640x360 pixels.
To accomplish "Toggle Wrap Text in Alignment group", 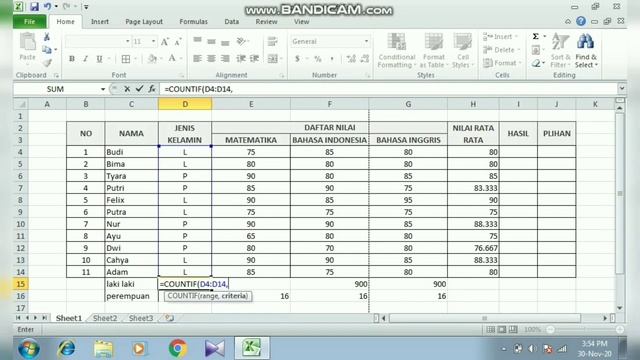I will pyautogui.click(x=272, y=41).
